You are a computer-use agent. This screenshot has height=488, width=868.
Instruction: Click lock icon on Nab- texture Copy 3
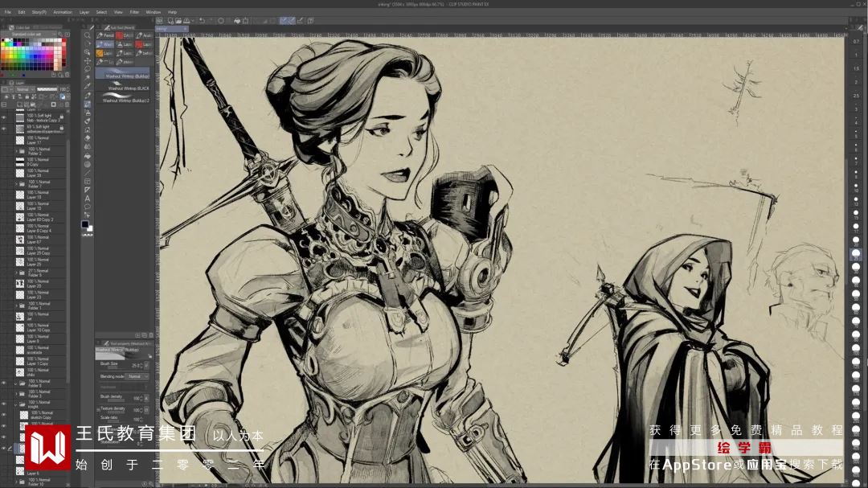pos(61,117)
